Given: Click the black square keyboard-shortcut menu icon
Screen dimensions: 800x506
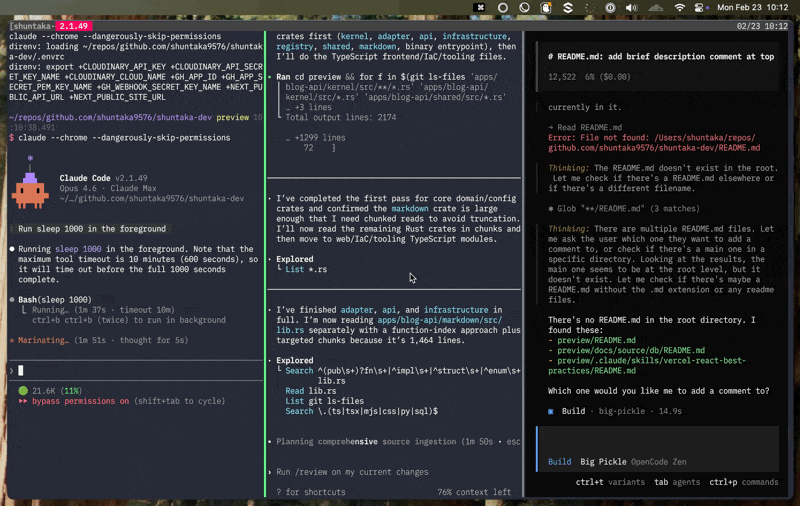Looking at the screenshot, I should 479,8.
